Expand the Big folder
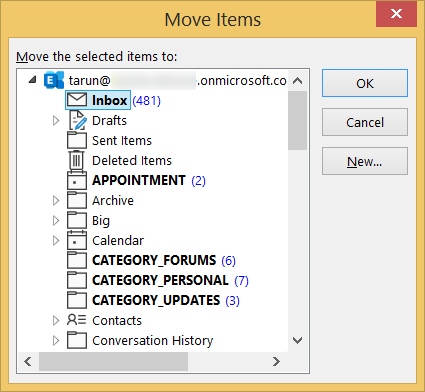 [x=56, y=220]
